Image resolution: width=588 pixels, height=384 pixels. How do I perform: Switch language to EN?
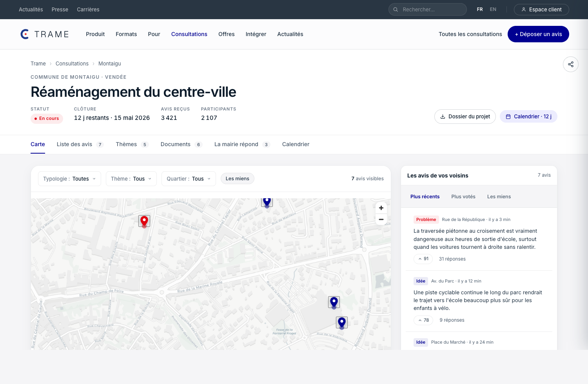(493, 9)
